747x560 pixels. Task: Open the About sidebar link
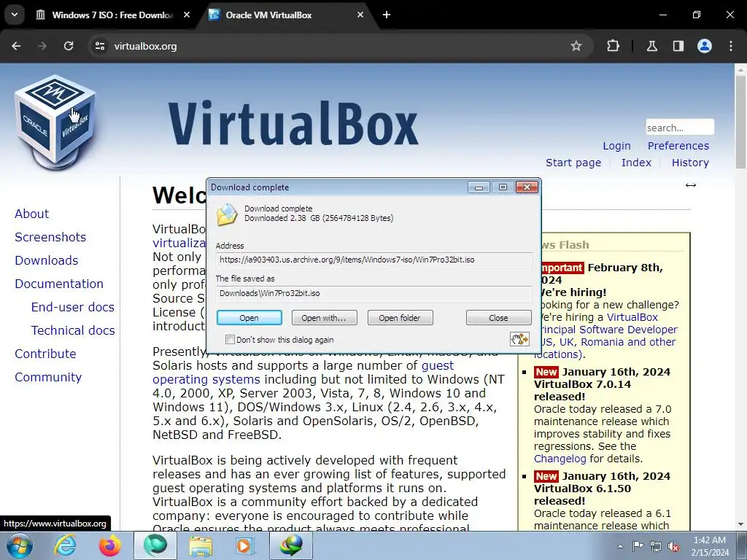point(31,214)
